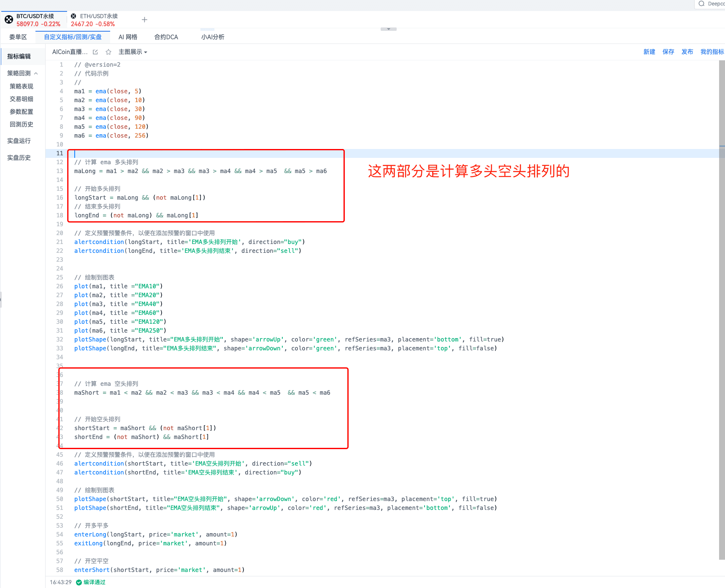The image size is (725, 588).
Task: Add a new trading pair tab with plus
Action: click(144, 20)
